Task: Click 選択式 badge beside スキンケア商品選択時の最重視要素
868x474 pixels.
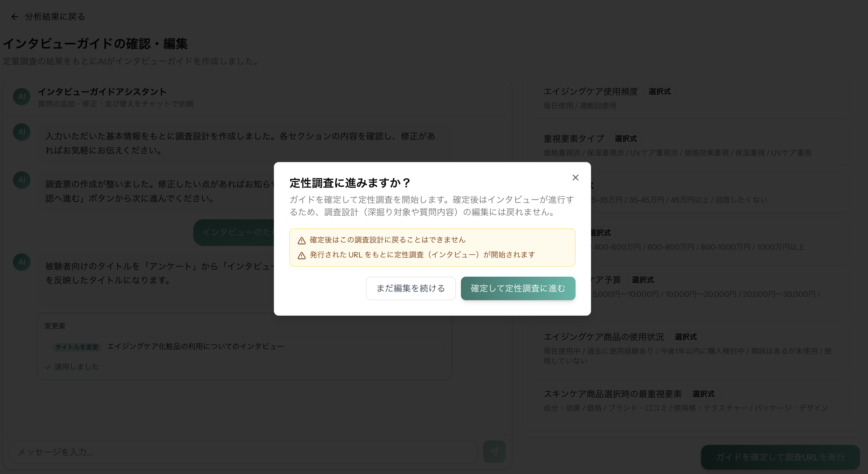Action: click(x=703, y=394)
